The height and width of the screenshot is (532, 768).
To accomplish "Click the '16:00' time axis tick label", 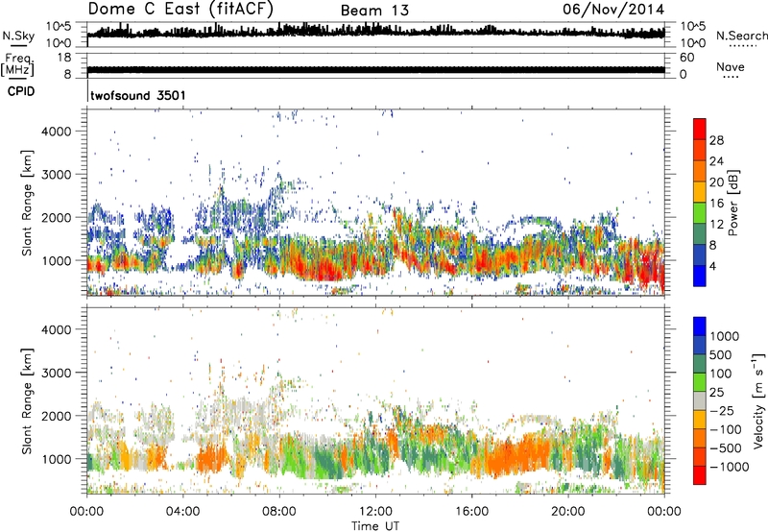I will (x=471, y=512).
